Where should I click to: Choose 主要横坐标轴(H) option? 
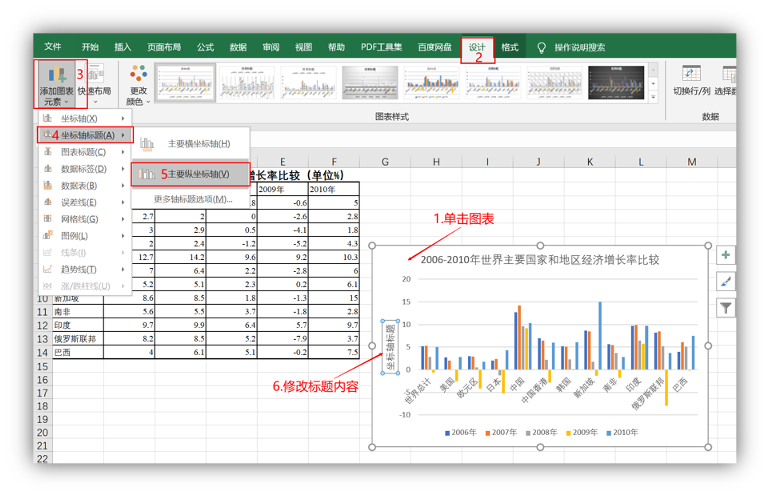[x=191, y=143]
